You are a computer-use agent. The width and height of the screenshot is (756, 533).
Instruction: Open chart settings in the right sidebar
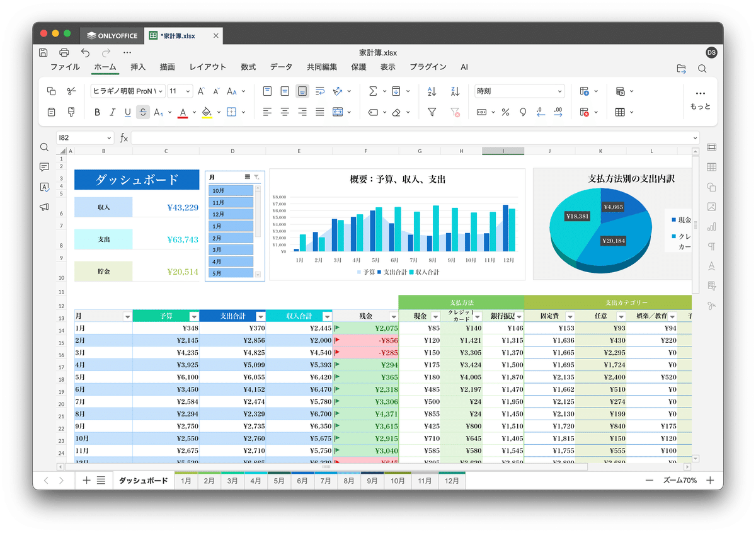coord(711,227)
